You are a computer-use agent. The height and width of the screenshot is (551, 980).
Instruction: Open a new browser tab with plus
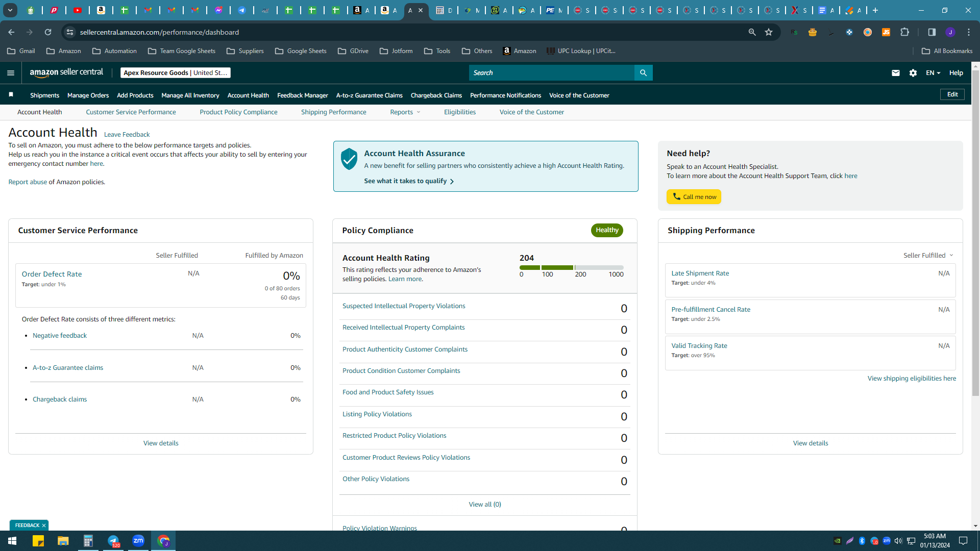(x=875, y=10)
